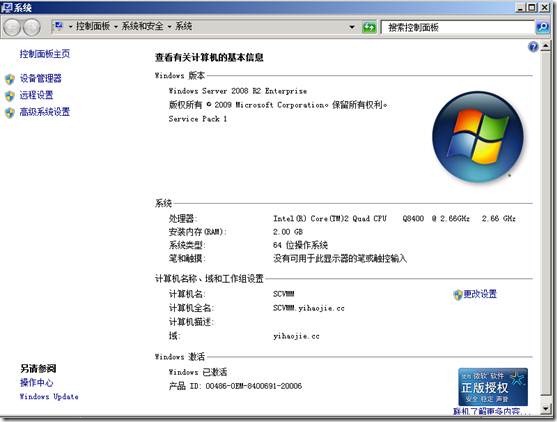
Task: Click the system window title bar icon
Action: click(6, 7)
